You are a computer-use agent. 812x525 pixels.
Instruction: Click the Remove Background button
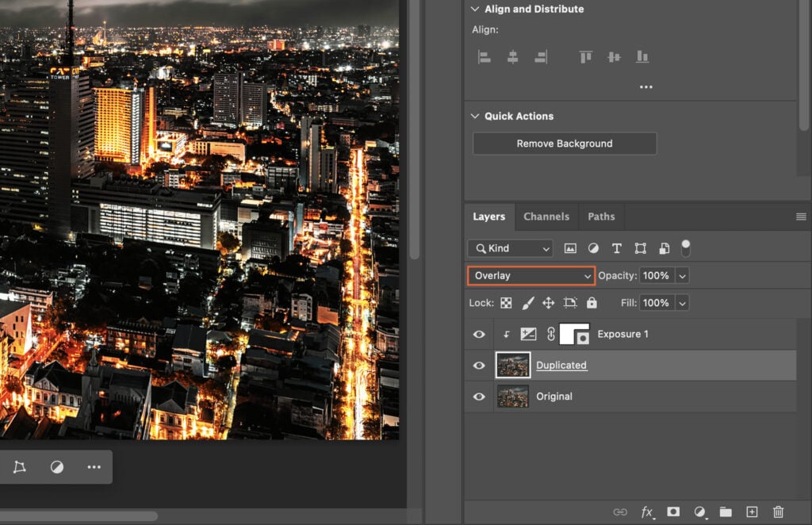coord(564,144)
